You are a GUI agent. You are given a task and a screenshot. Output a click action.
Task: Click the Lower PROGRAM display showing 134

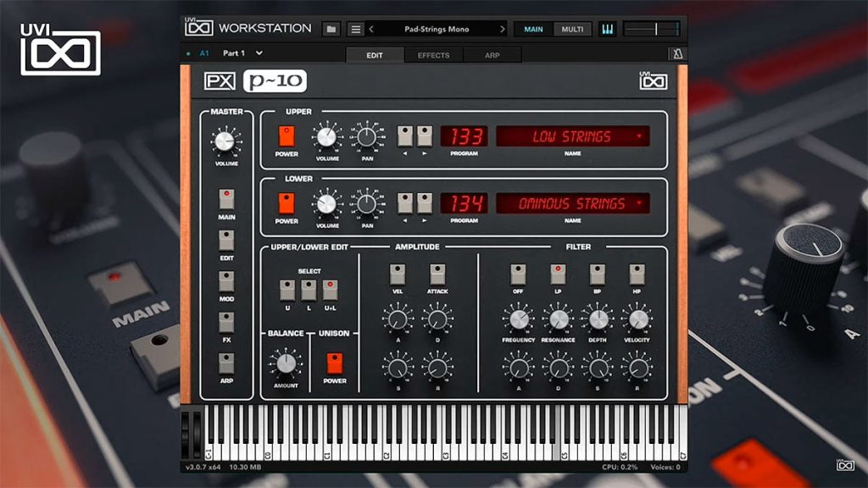click(x=464, y=203)
